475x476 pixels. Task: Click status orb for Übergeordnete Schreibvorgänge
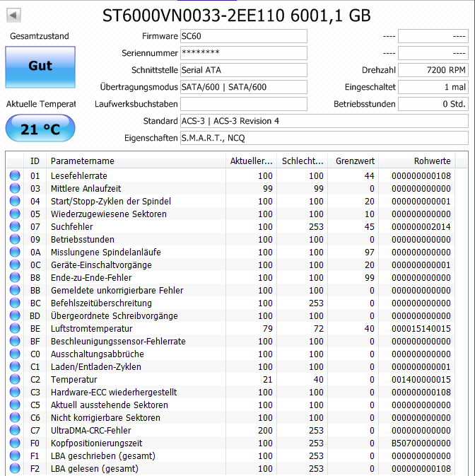click(15, 315)
